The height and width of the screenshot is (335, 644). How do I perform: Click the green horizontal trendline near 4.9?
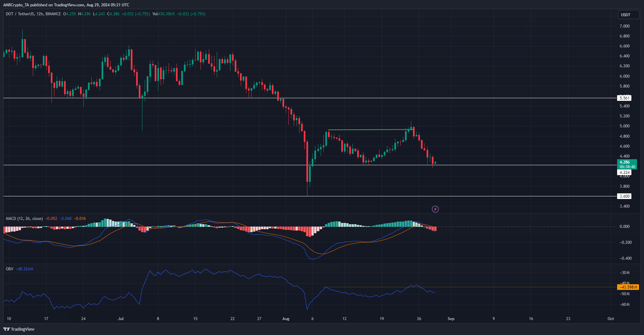click(370, 130)
